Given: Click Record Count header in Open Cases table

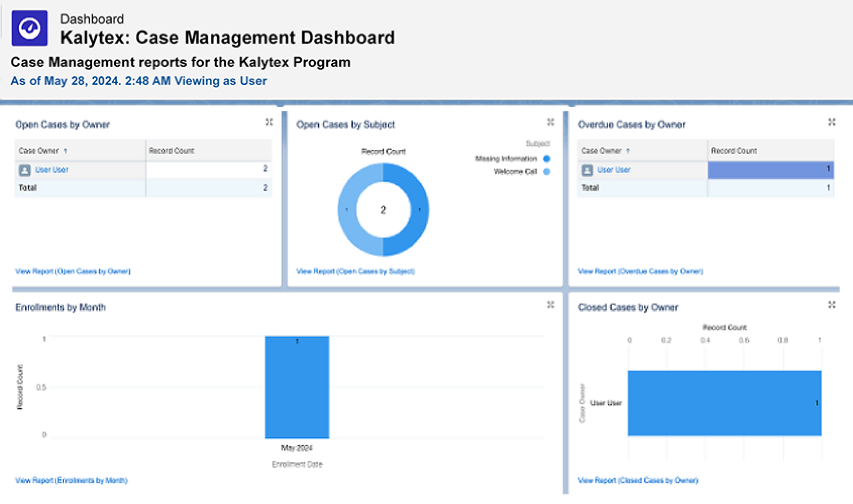Looking at the screenshot, I should point(172,151).
